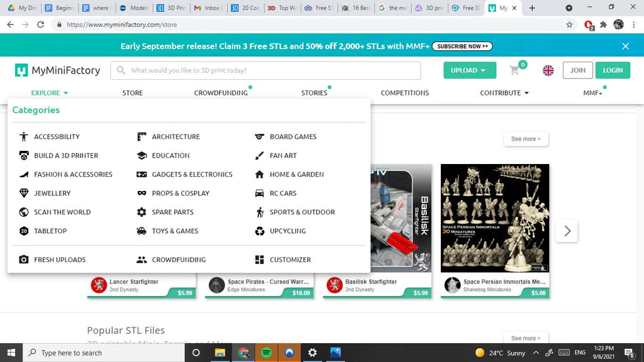Open the Crowdfunding navigation item
The width and height of the screenshot is (644, 362).
click(x=221, y=93)
